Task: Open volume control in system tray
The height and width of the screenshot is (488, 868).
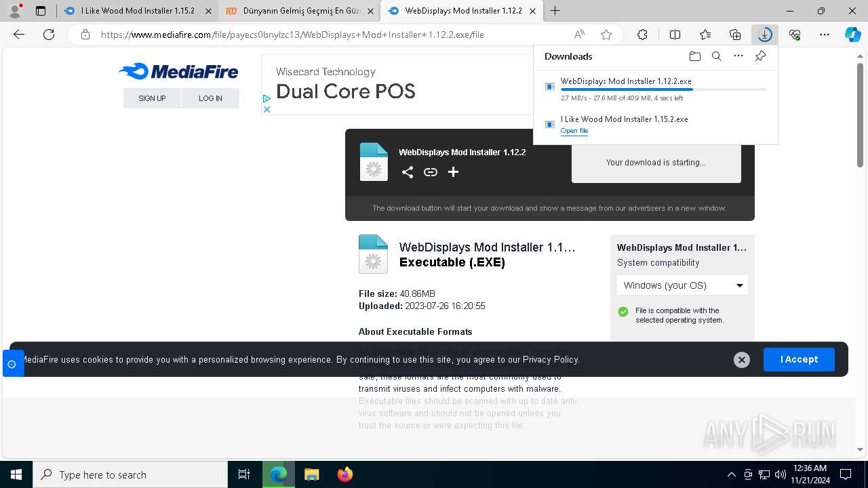Action: pyautogui.click(x=780, y=474)
